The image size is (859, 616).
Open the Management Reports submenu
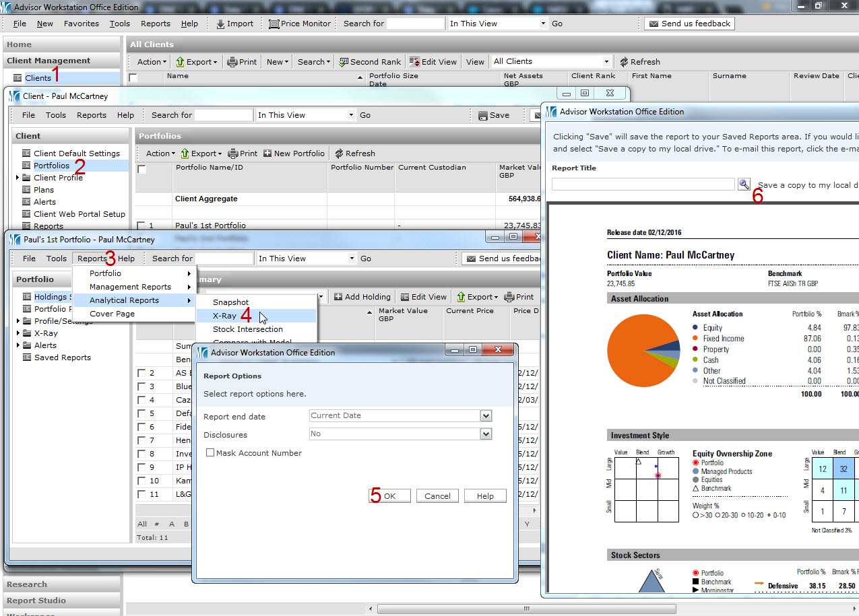pyautogui.click(x=130, y=287)
